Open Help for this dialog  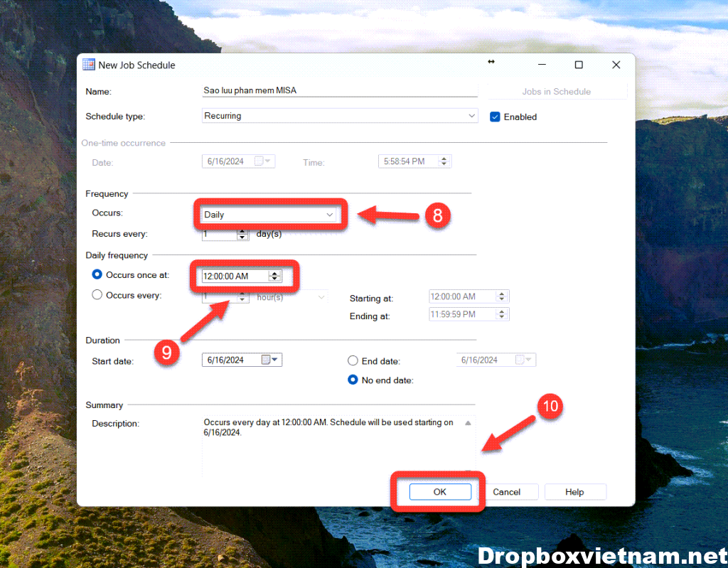[574, 492]
